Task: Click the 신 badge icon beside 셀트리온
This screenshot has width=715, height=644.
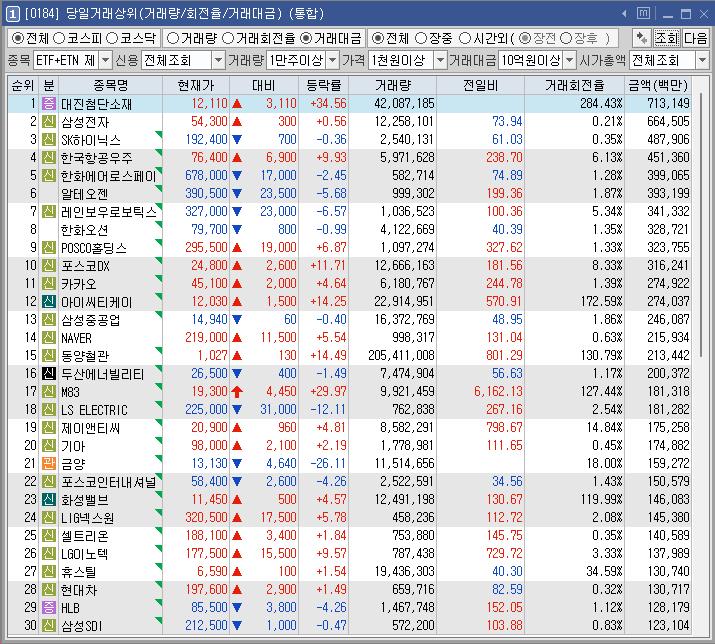Action: pyautogui.click(x=49, y=535)
